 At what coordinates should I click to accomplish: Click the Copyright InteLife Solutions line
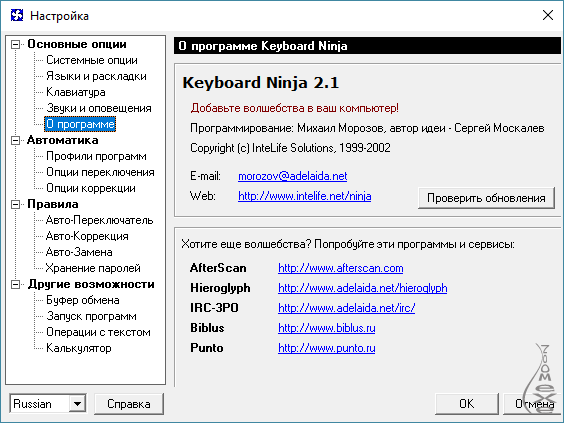point(290,148)
